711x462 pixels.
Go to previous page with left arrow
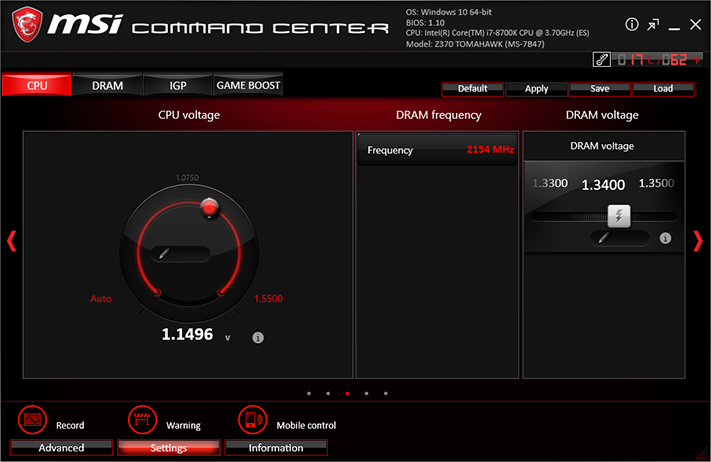coord(12,241)
